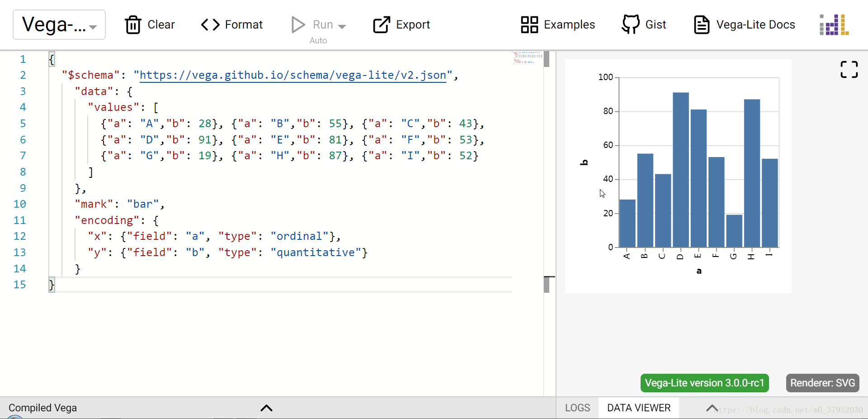Screen dimensions: 868x419
Task: Open the Vega mode dropdown selector
Action: click(x=59, y=25)
